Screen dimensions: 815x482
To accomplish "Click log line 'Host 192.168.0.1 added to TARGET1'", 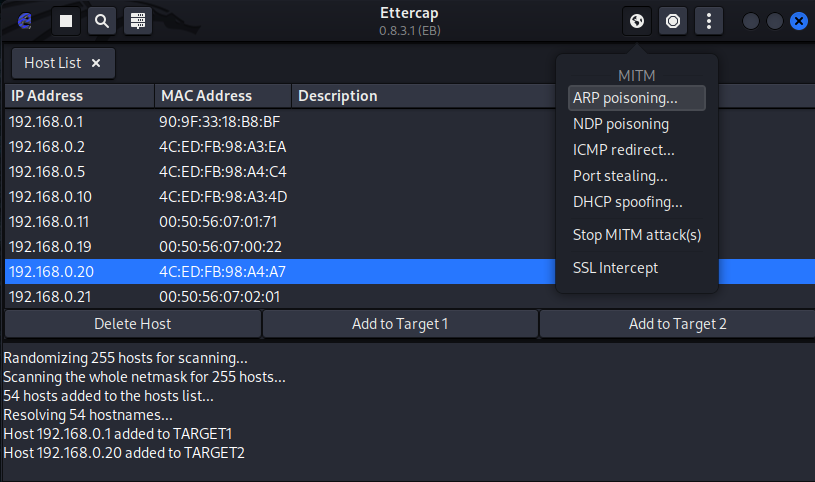I will click(x=117, y=434).
